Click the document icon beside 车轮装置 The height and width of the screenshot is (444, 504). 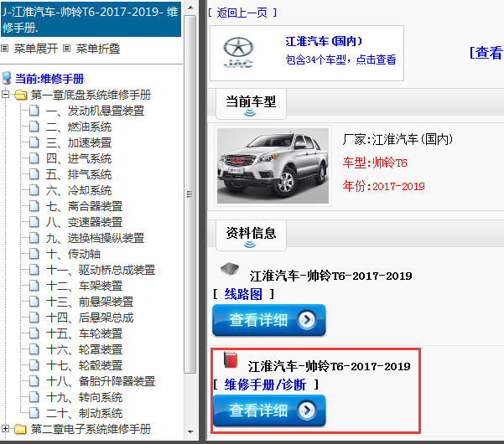(34, 333)
